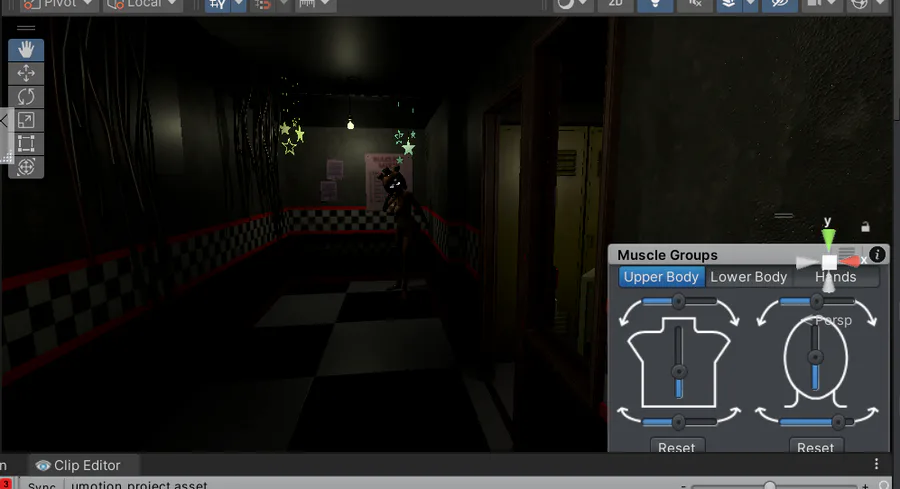Open Clip Editor panel three-dot menu
The image size is (900, 489).
pos(876,464)
